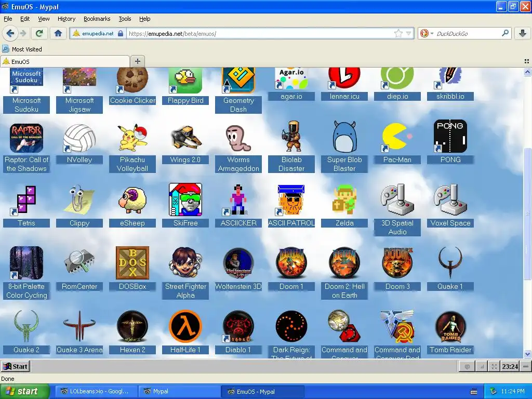Launch Half-Life 1 lambda icon
Viewport: 532px width, 399px height.
185,326
